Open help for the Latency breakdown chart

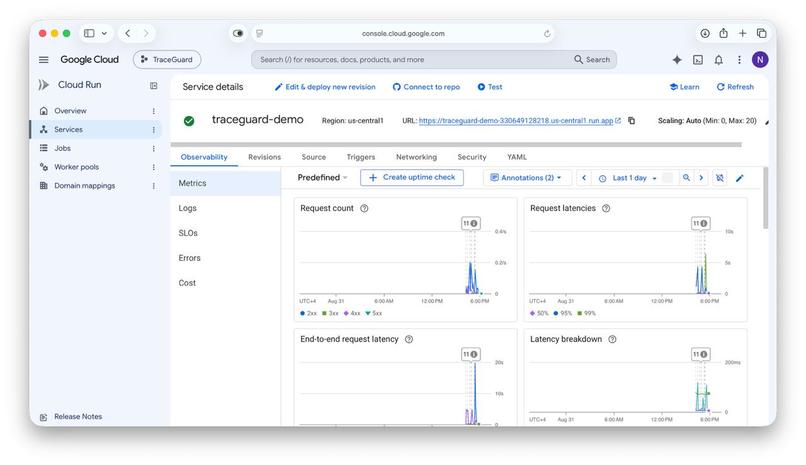click(x=612, y=339)
